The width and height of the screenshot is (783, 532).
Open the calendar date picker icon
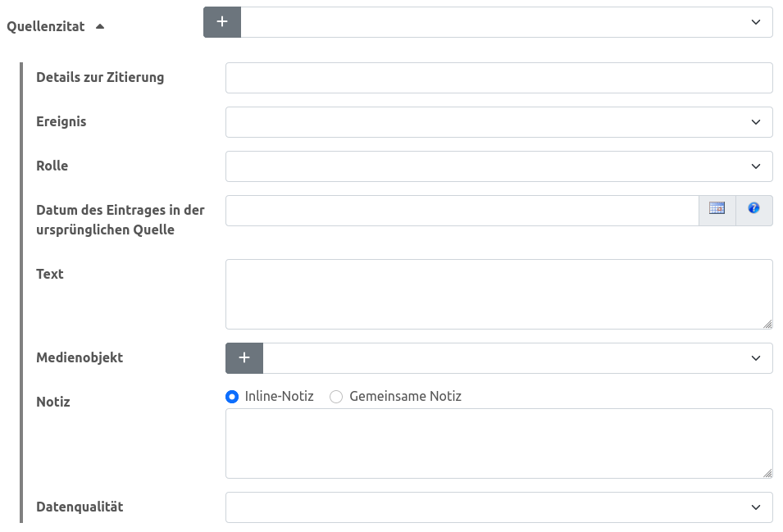(717, 209)
